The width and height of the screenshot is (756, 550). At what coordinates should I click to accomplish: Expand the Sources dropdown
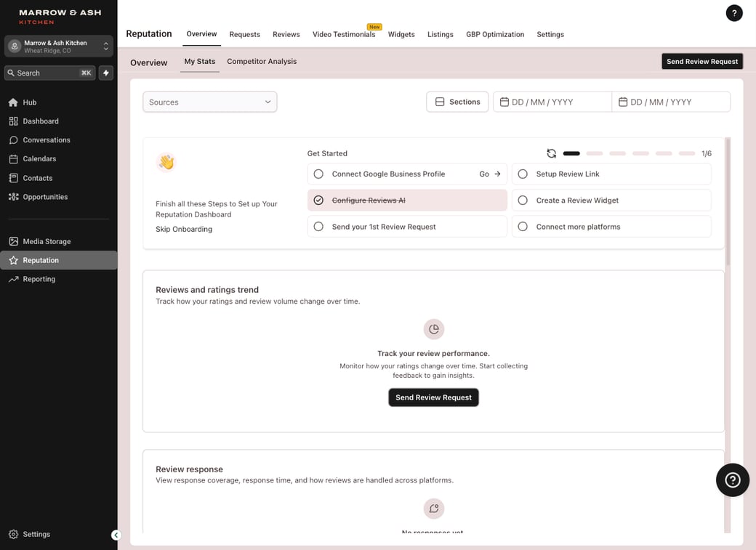pos(210,102)
